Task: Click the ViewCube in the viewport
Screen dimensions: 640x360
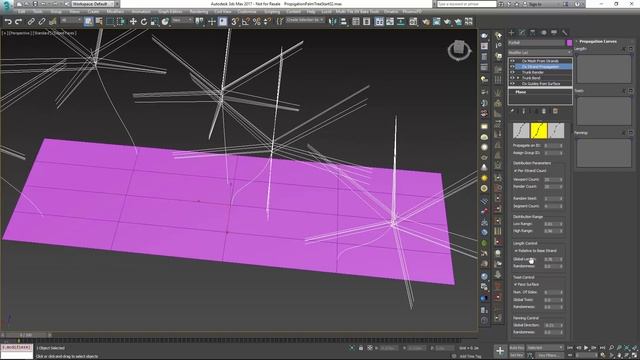Action: click(x=459, y=50)
